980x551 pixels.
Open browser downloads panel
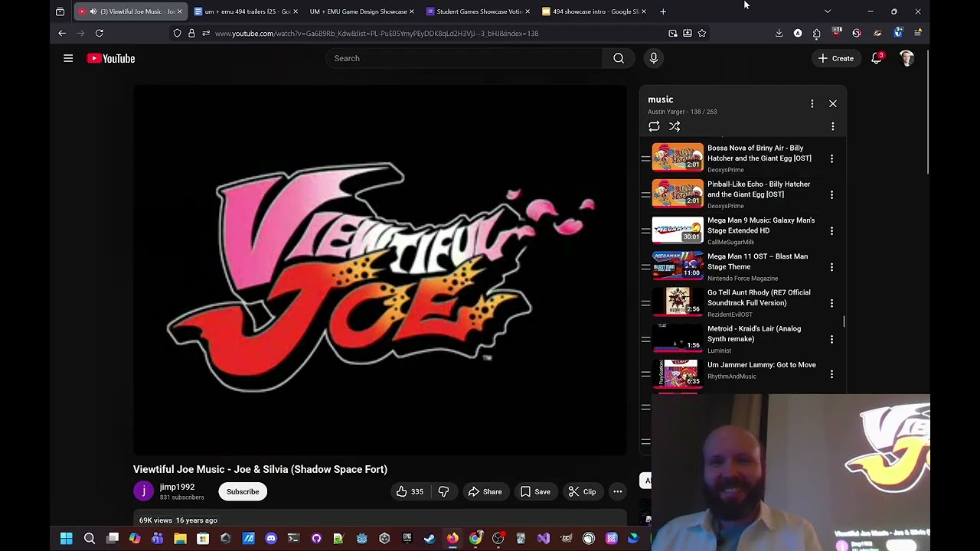pyautogui.click(x=779, y=33)
